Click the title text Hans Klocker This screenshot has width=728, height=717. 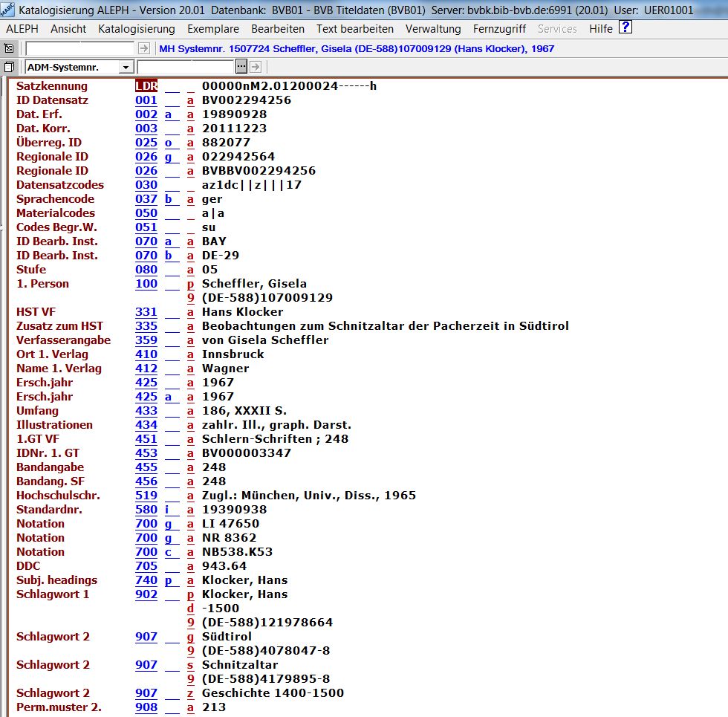[x=232, y=312]
